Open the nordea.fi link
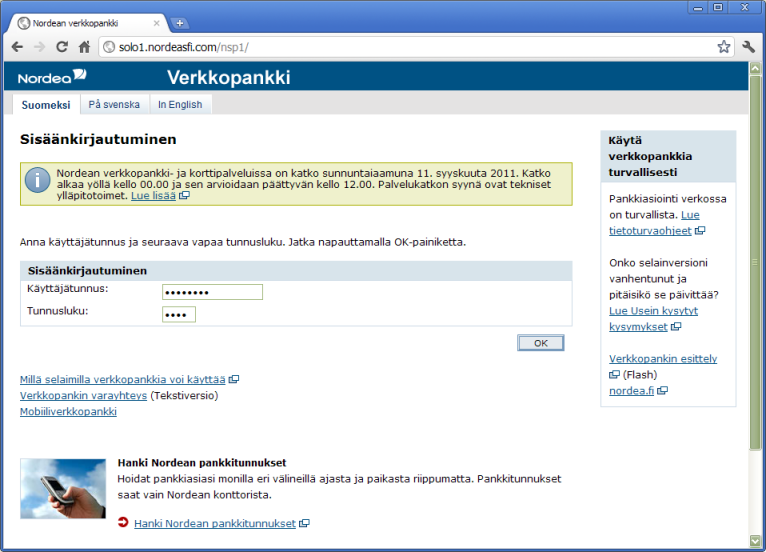Screen dimensions: 766x552 coord(631,390)
